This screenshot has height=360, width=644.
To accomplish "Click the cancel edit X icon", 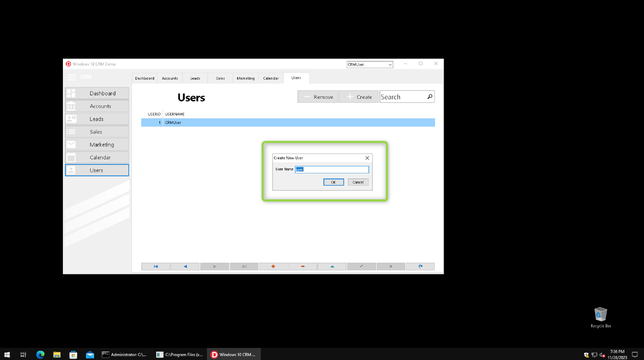I will [x=391, y=266].
